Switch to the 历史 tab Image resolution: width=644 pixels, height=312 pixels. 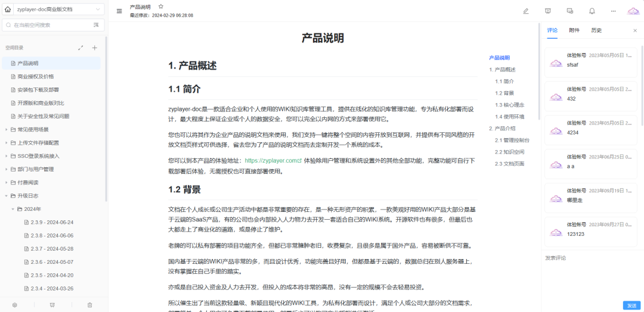click(596, 30)
